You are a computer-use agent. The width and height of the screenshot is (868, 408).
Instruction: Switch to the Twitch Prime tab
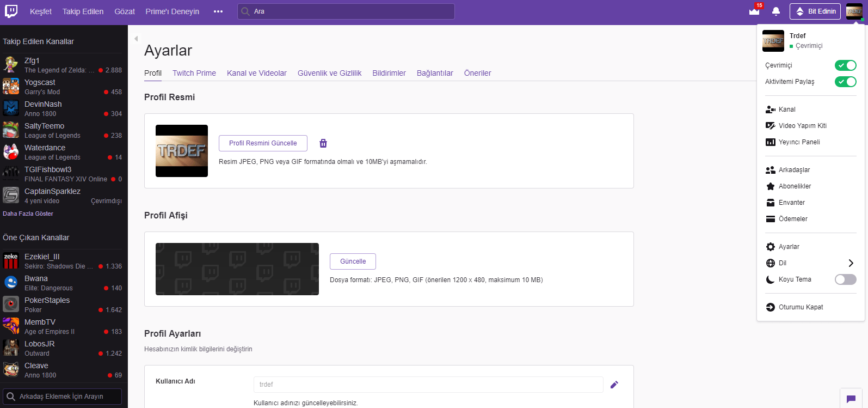[194, 73]
